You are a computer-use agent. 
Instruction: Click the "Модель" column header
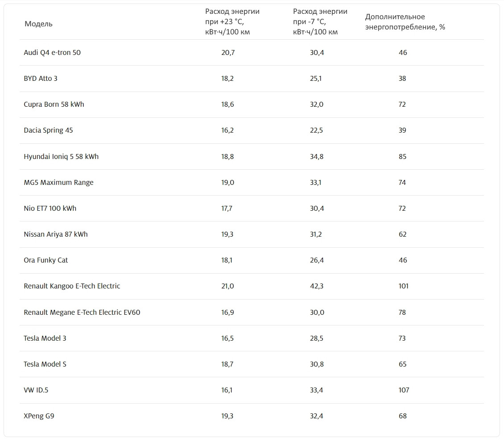tap(38, 24)
